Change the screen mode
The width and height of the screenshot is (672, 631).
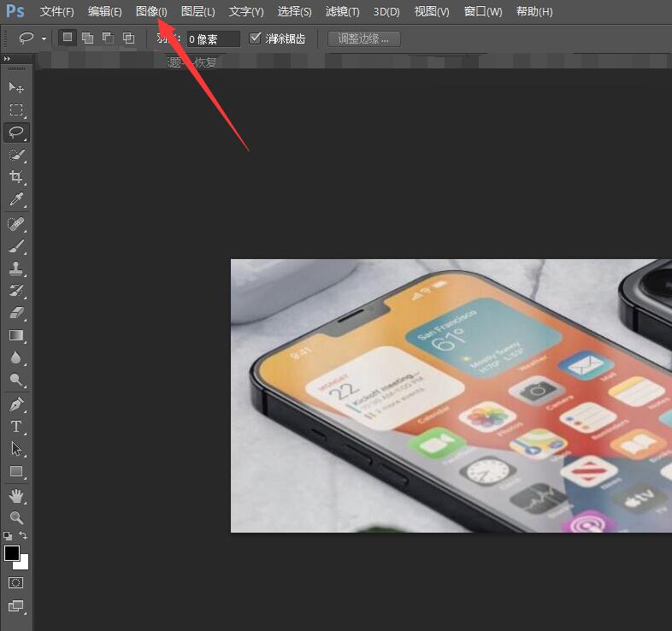point(16,605)
